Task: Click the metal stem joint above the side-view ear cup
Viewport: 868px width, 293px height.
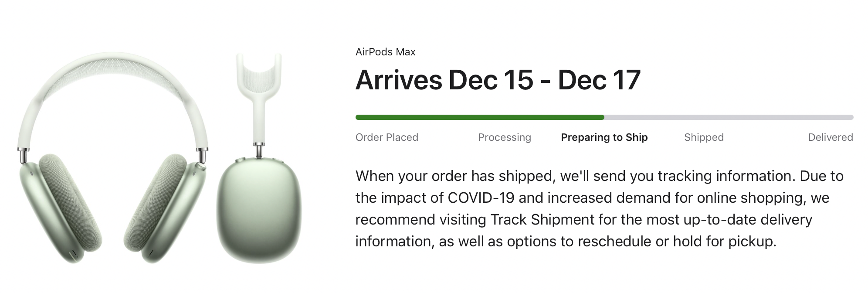Action: point(259,151)
